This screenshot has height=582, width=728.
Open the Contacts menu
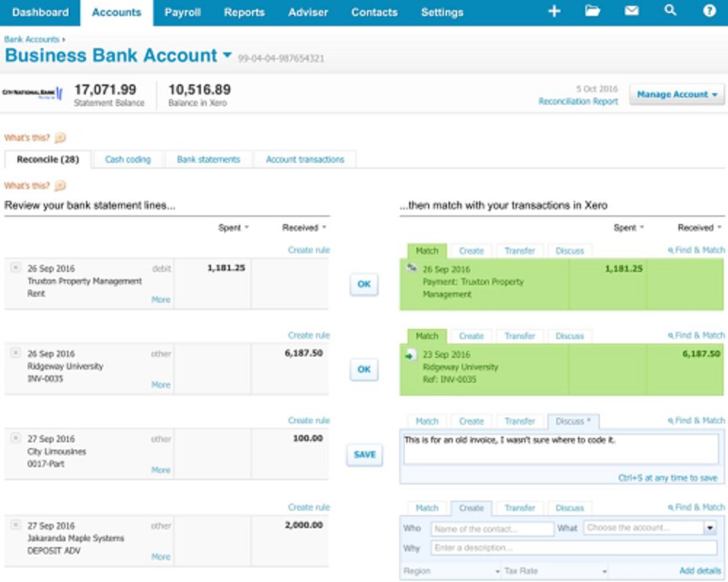tap(374, 12)
